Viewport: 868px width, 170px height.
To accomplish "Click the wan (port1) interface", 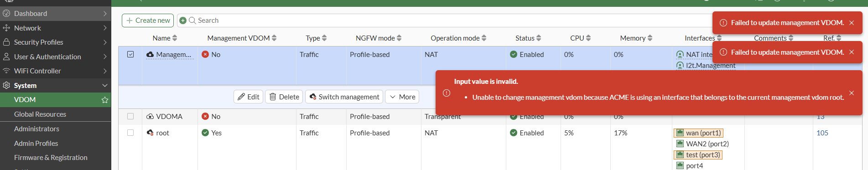I will (x=698, y=133).
